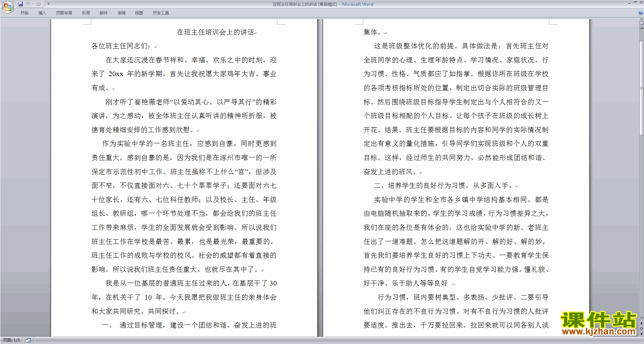Viewport: 644px width, 344px height.
Task: Click the line starting 这是班级整体优化的前提
Action: point(461,46)
